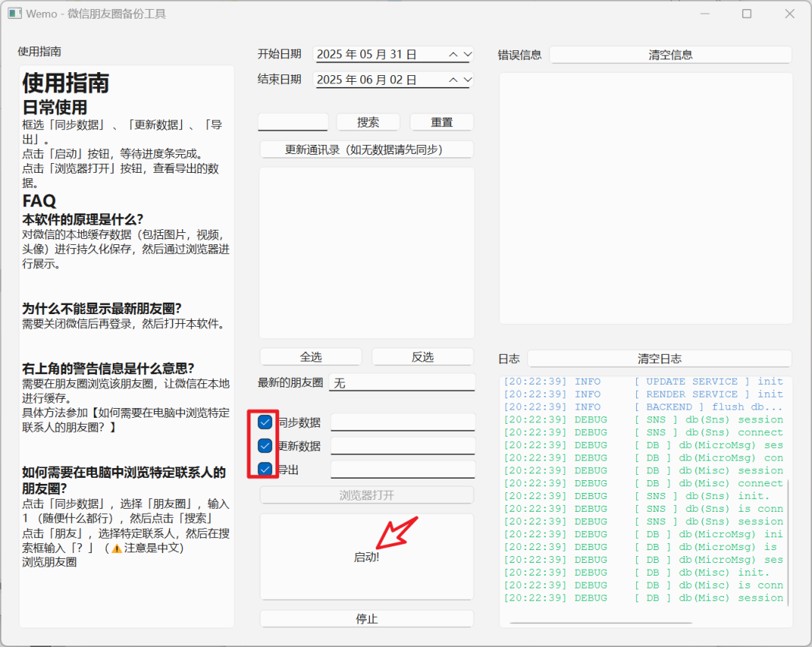Click the input field beside 同步数据
This screenshot has width=812, height=647.
click(402, 422)
